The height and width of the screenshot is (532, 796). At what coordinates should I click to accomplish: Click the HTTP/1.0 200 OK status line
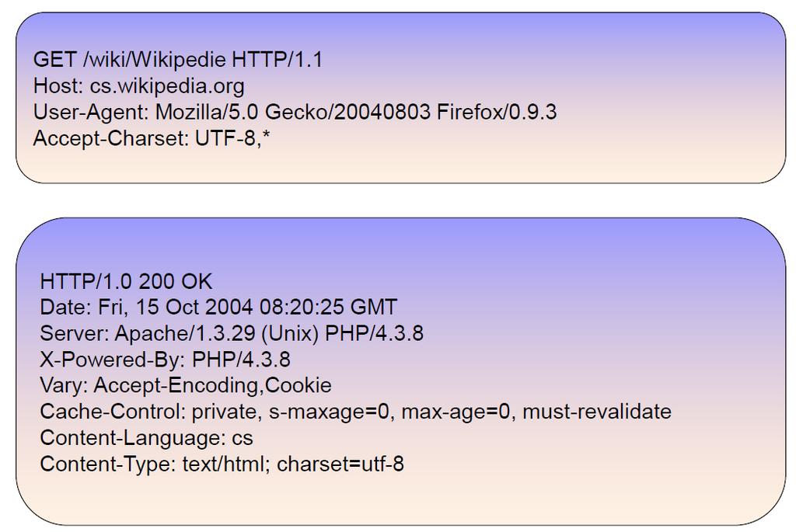126,281
